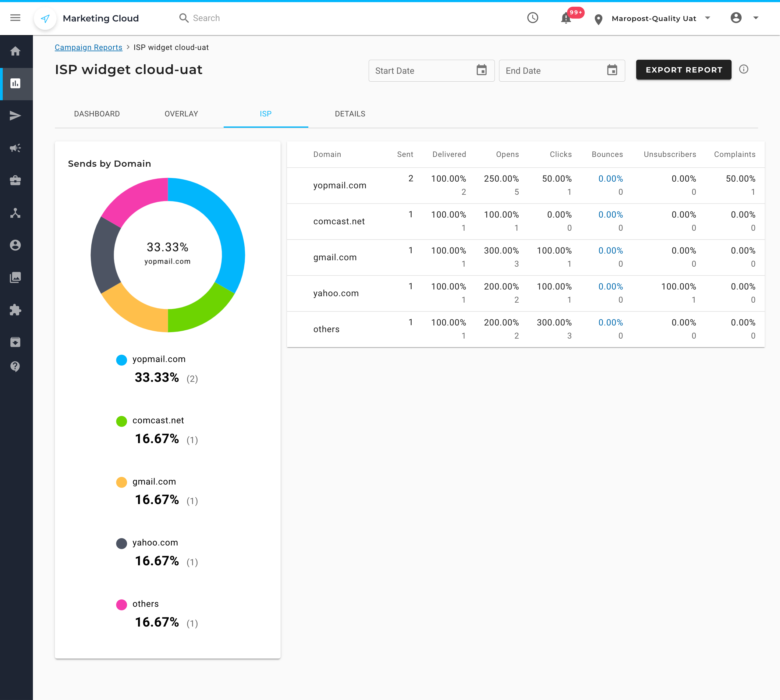Click the Delivered column header
The width and height of the screenshot is (780, 700).
[449, 154]
